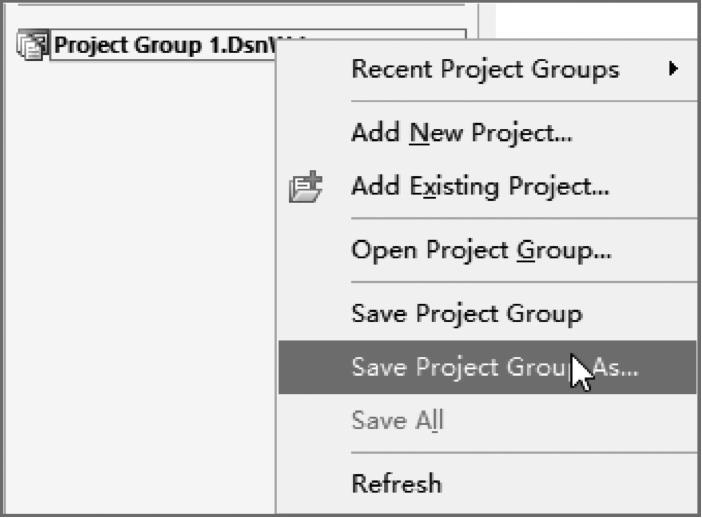Click the greyed-out Save All entry
The image size is (702, 518).
pos(397,421)
